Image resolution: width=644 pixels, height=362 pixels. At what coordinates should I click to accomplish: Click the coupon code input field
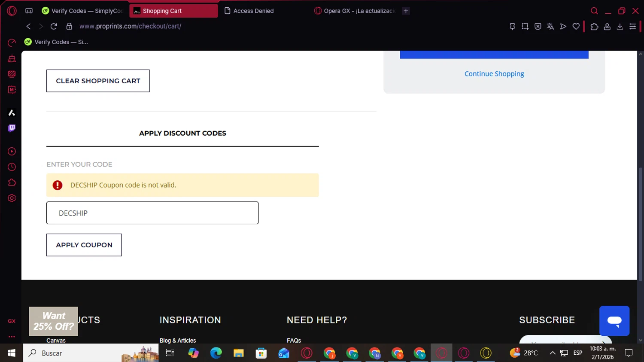tap(152, 213)
